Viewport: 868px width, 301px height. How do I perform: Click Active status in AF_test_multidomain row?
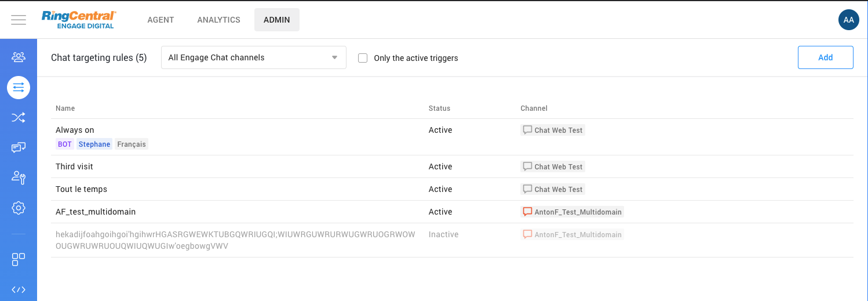click(x=440, y=212)
